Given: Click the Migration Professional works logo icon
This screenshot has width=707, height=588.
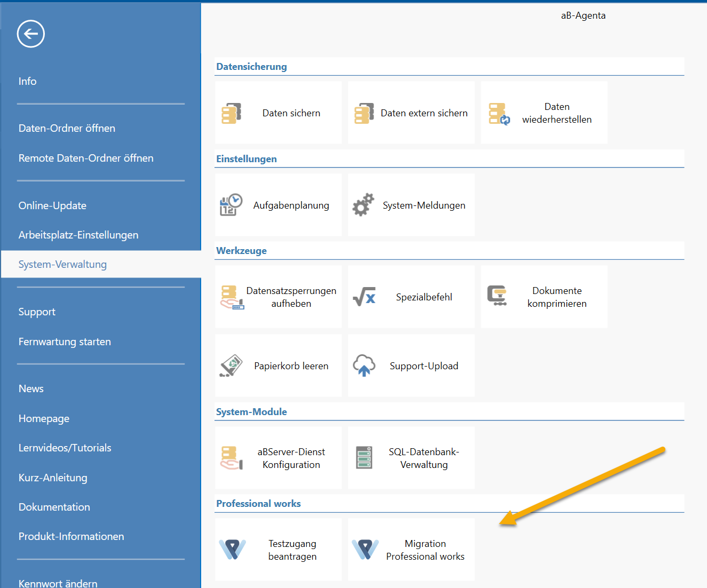Looking at the screenshot, I should (365, 550).
